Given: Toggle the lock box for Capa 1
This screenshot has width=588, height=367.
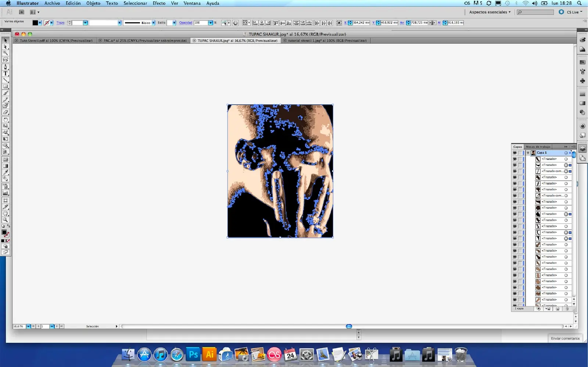Looking at the screenshot, I should point(520,153).
